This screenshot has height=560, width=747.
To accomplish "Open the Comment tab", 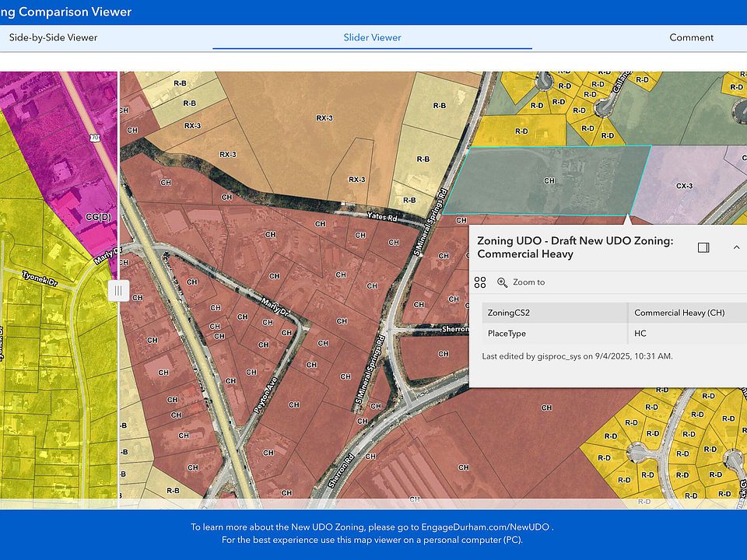I will pos(691,37).
